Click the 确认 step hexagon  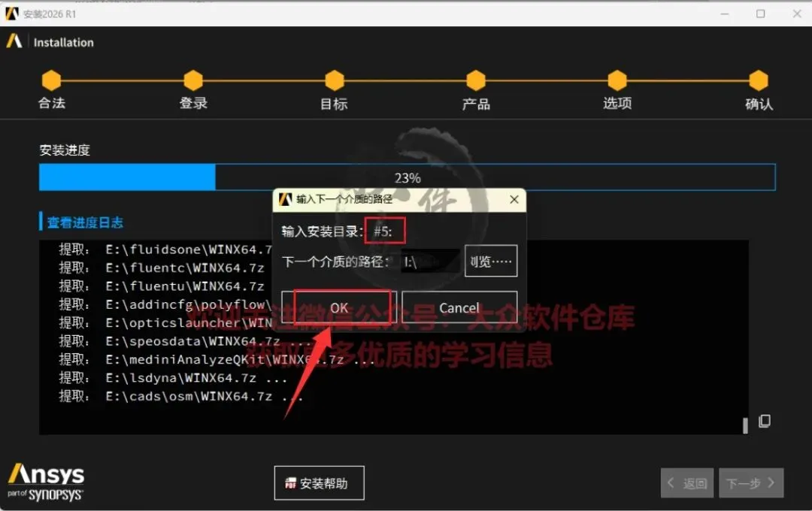coord(759,80)
